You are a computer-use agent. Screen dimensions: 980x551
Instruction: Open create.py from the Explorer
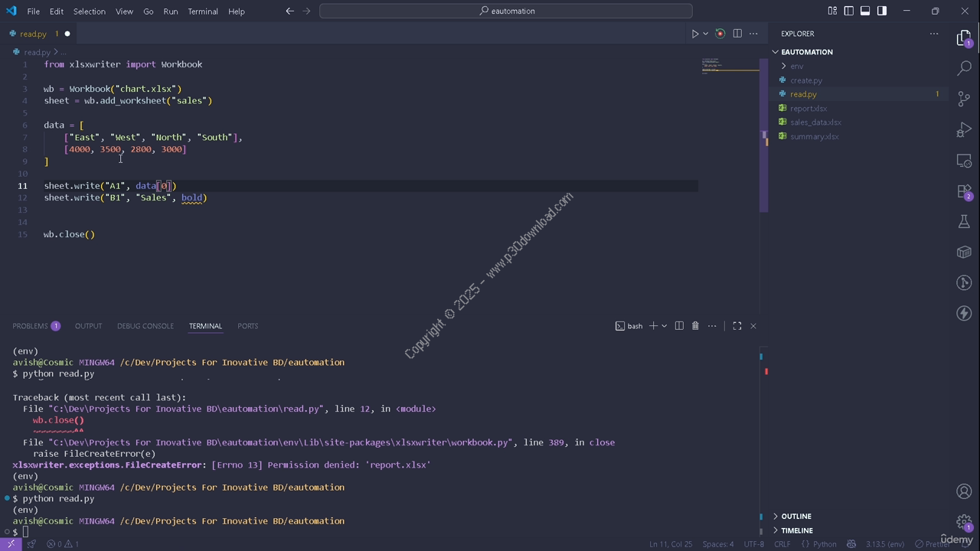click(805, 80)
